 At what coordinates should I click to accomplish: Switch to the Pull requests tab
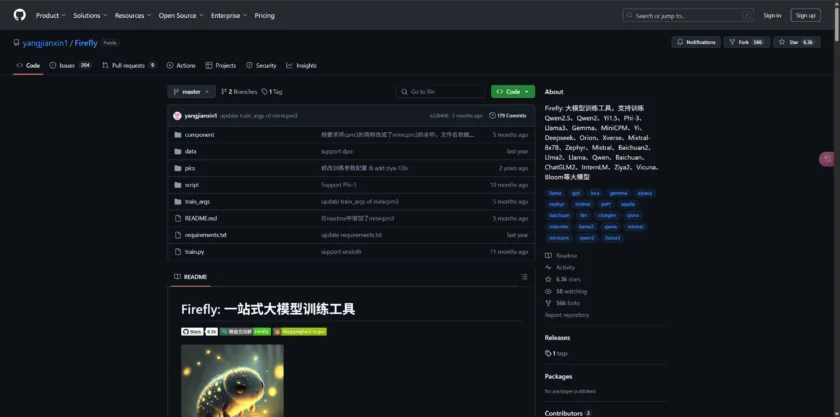pyautogui.click(x=129, y=65)
